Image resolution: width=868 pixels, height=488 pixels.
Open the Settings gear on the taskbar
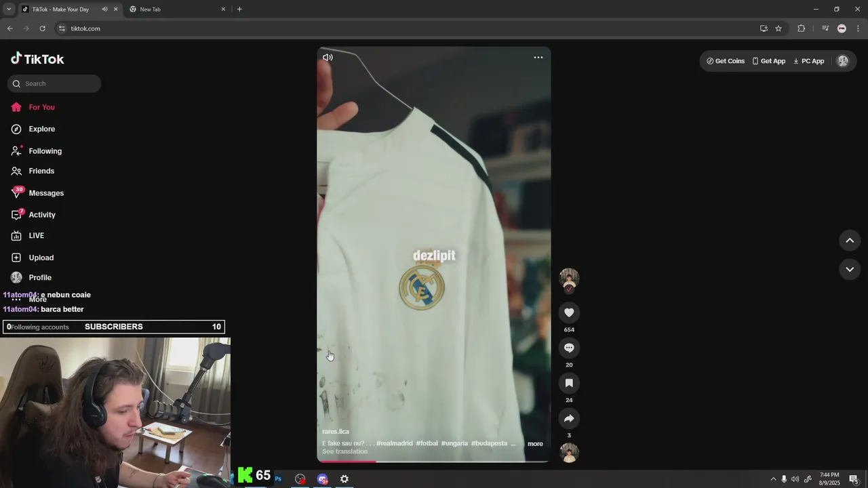pyautogui.click(x=344, y=479)
